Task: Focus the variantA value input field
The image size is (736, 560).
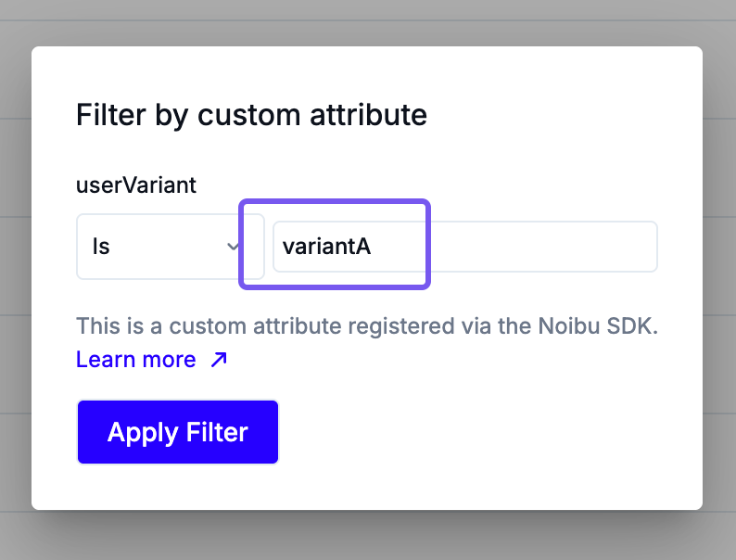Action: pos(465,247)
